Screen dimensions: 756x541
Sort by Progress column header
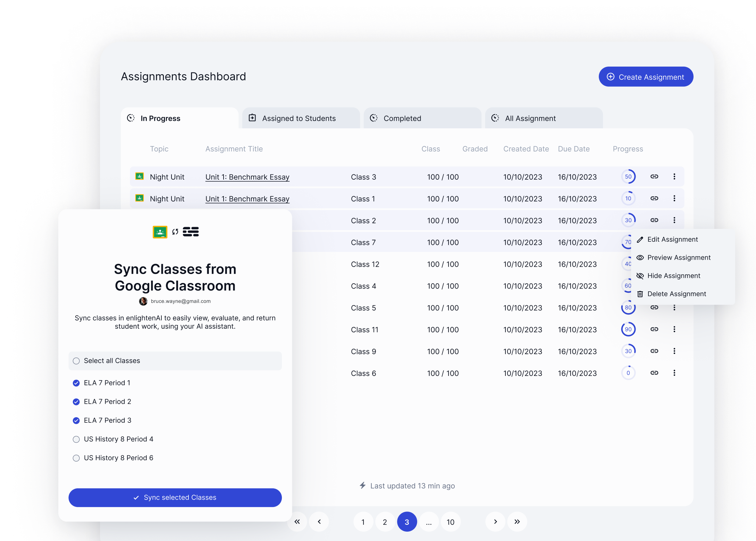(x=628, y=149)
